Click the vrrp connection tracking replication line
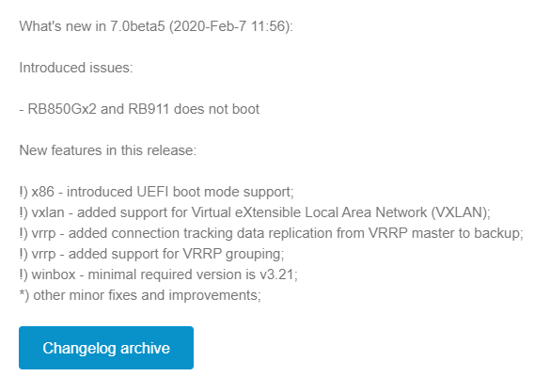Screen dimensions: 550x392 pos(271,233)
